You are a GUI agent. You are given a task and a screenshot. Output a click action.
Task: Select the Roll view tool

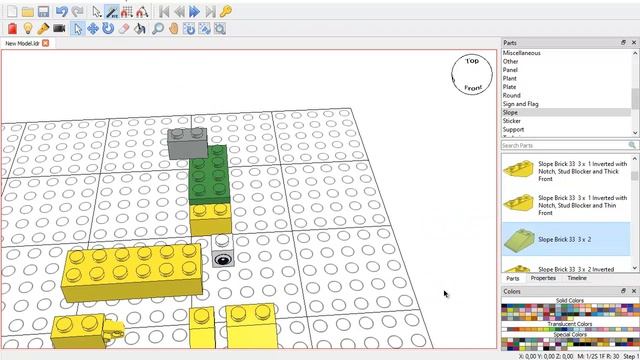[x=204, y=29]
